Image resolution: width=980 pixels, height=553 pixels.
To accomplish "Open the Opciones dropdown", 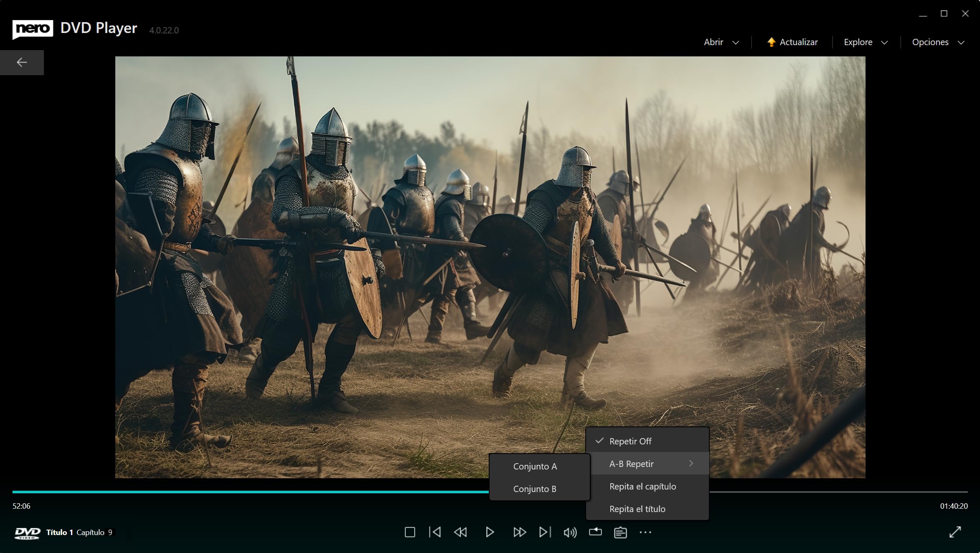I will (938, 42).
